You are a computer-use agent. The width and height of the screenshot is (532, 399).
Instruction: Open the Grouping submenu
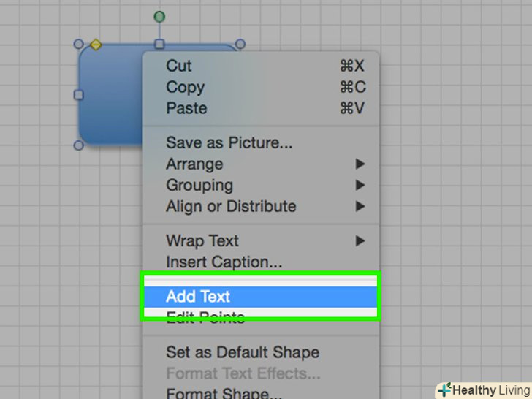199,186
